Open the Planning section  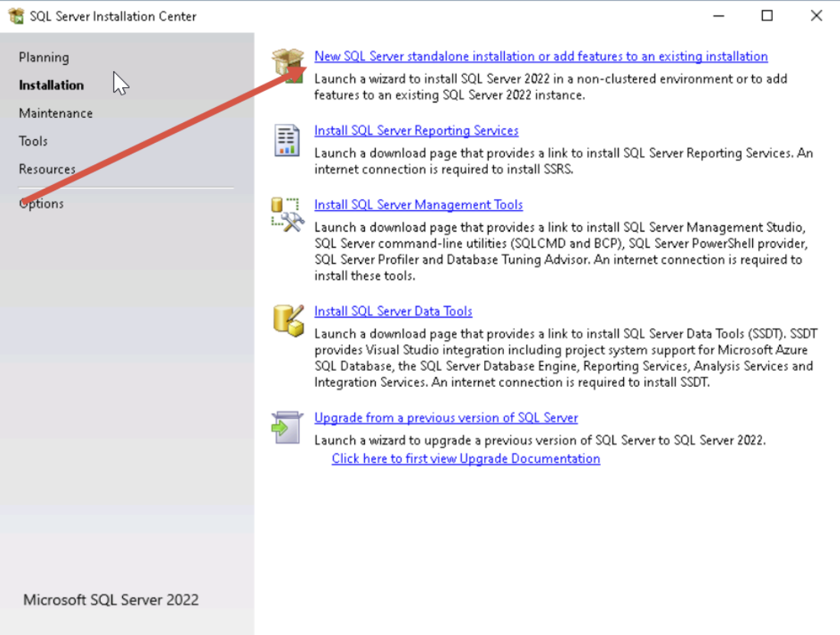pyautogui.click(x=44, y=57)
